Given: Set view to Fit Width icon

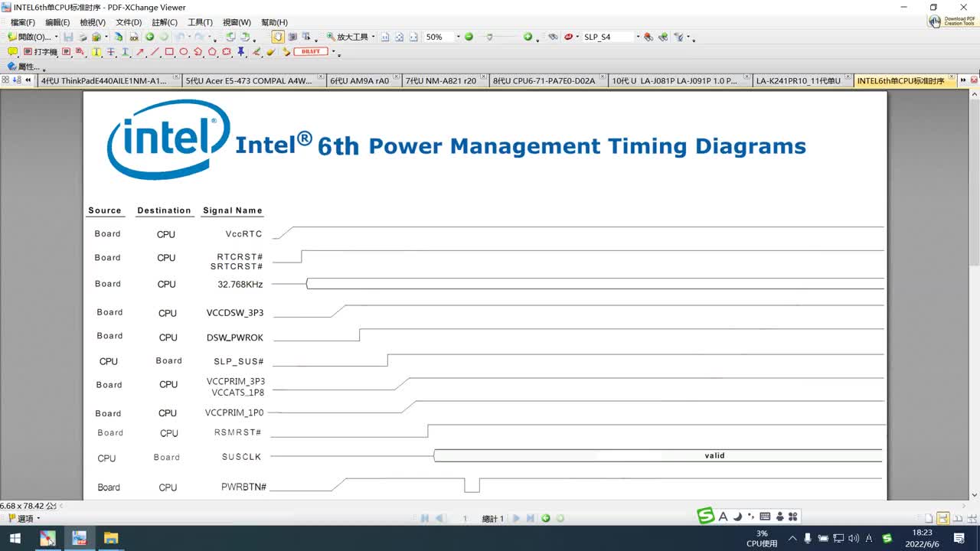Looking at the screenshot, I should pyautogui.click(x=413, y=37).
